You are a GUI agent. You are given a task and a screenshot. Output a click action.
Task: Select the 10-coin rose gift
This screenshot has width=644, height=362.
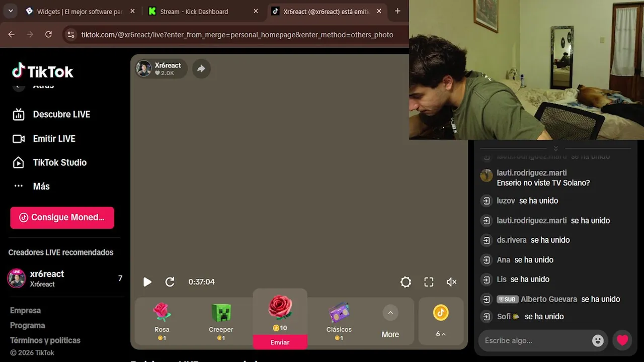tap(280, 313)
